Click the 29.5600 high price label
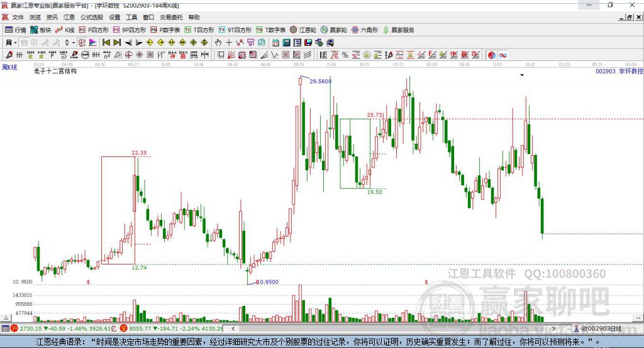The width and height of the screenshot is (644, 348). coord(320,81)
